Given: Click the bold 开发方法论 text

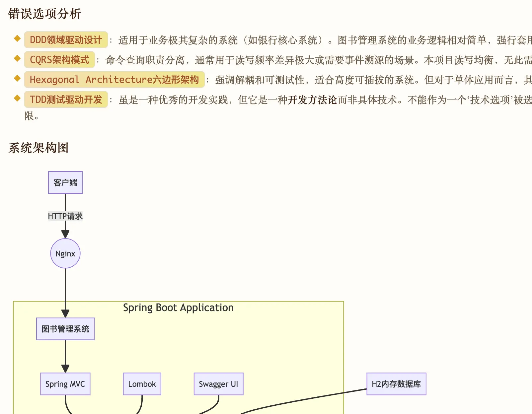Looking at the screenshot, I should coord(312,99).
